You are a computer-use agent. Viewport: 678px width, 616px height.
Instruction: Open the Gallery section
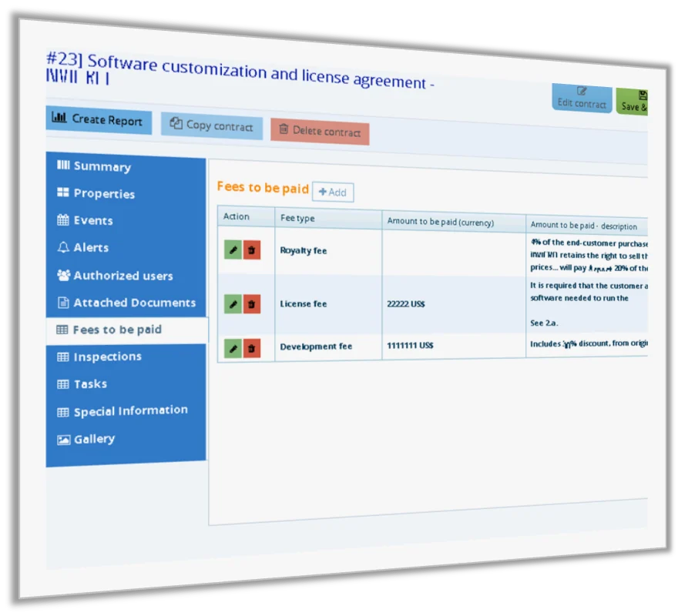[126, 439]
